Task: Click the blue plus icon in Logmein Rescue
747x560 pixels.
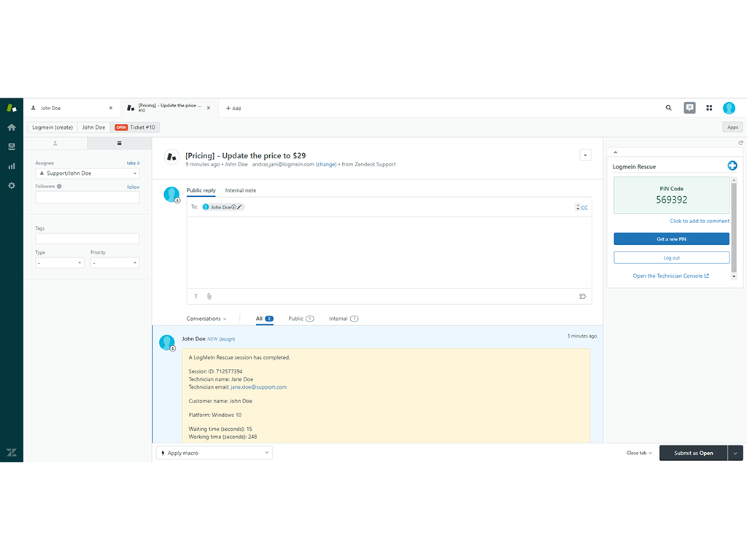Action: click(732, 166)
